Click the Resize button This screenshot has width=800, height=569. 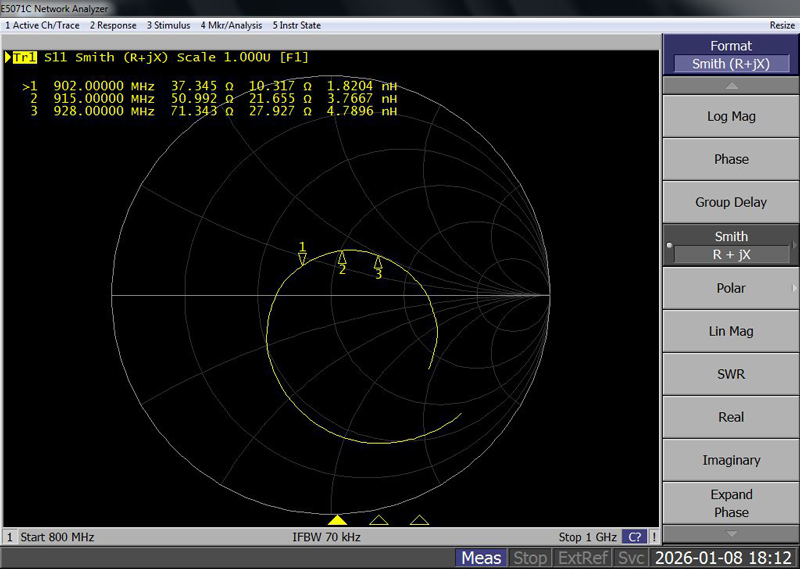click(782, 25)
